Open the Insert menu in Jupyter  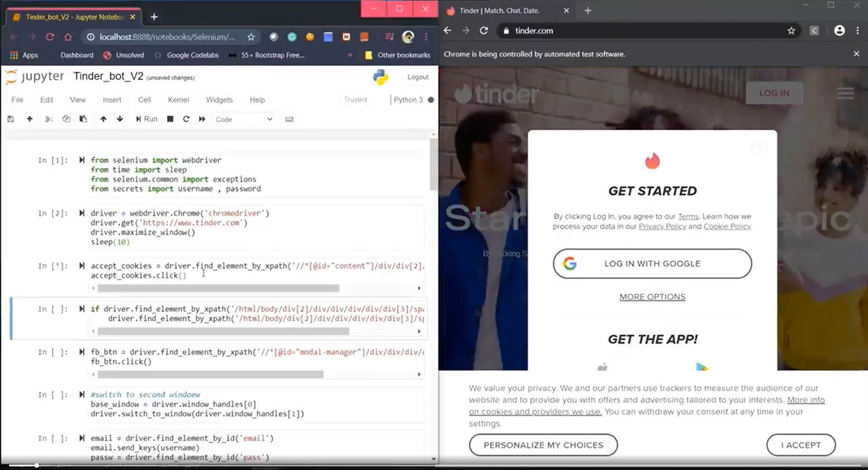tap(112, 100)
